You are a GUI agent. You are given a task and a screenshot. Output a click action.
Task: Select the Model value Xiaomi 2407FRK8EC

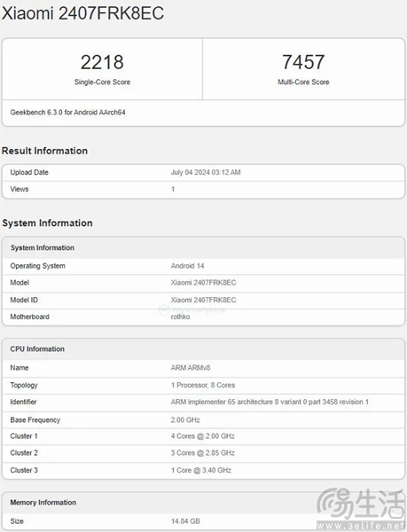pyautogui.click(x=203, y=283)
